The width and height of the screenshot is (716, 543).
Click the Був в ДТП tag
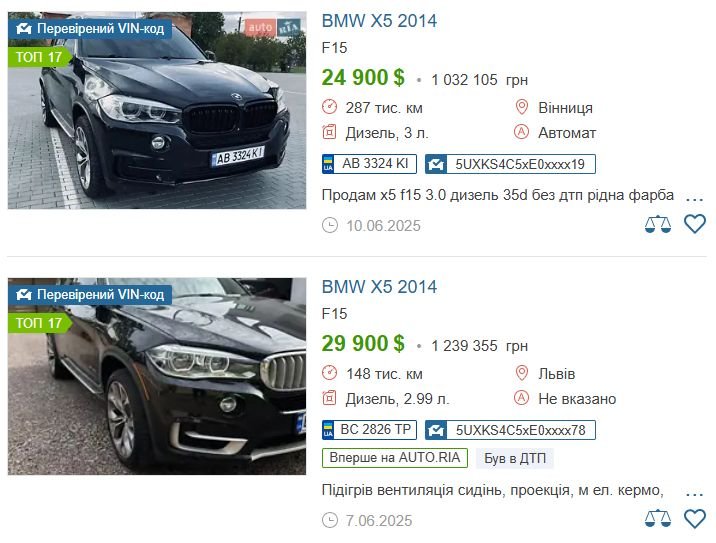pyautogui.click(x=515, y=458)
